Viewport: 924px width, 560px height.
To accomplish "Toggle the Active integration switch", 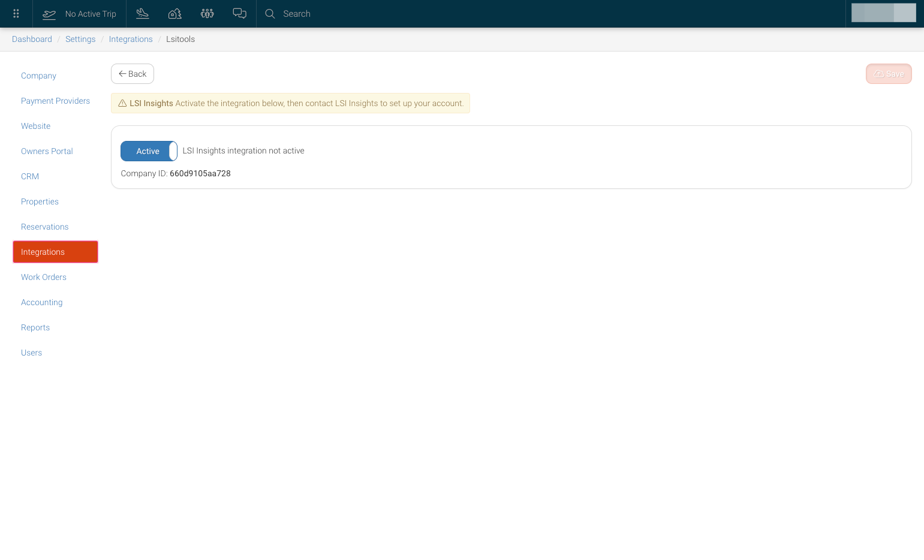I will tap(149, 151).
